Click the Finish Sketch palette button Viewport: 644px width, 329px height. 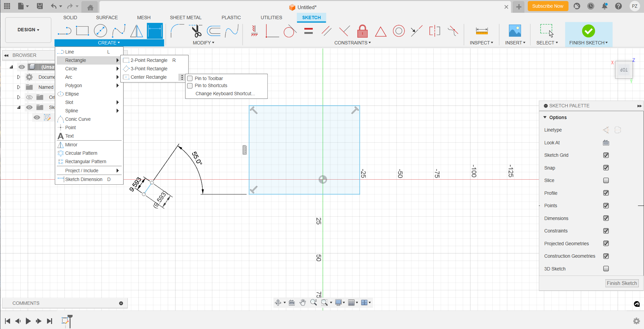pos(621,283)
